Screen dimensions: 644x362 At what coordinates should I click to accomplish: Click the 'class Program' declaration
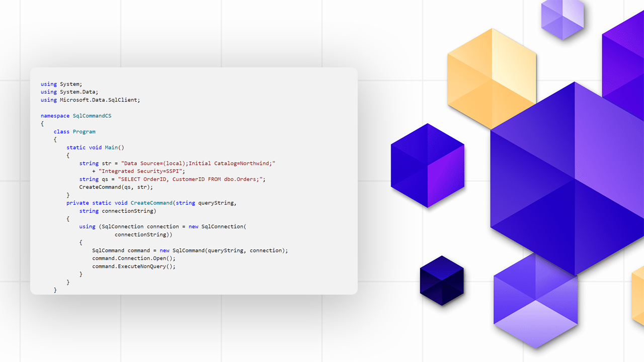[x=74, y=132]
